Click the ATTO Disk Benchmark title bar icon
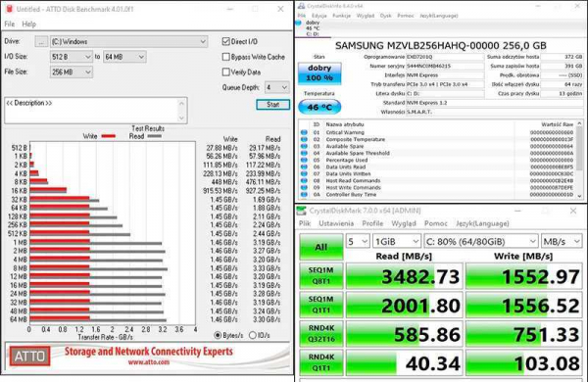588x382 pixels. [x=10, y=9]
